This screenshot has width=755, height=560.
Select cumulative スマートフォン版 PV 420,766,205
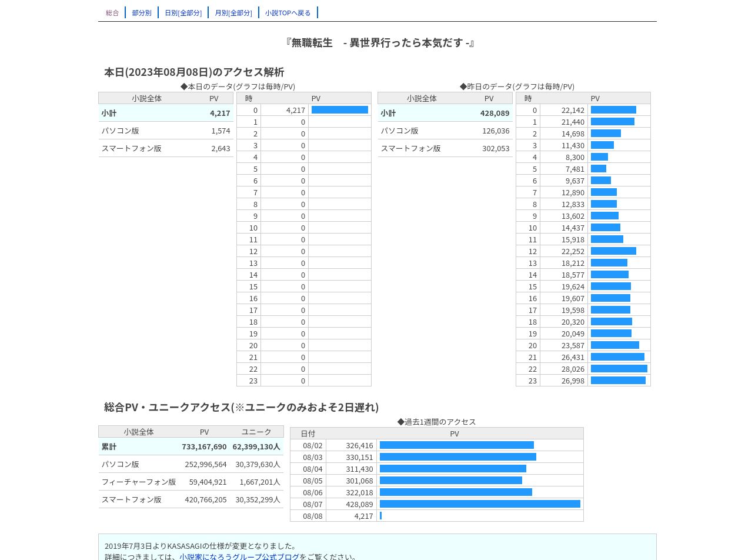[206, 499]
